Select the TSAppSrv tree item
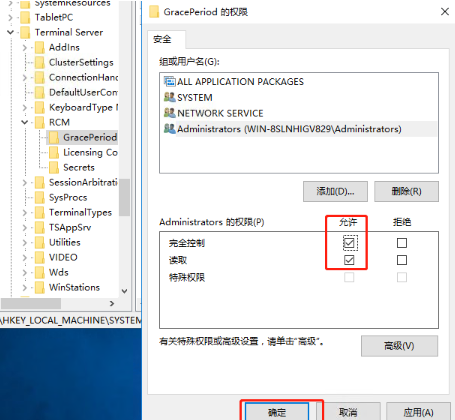The image size is (455, 420). (x=70, y=227)
